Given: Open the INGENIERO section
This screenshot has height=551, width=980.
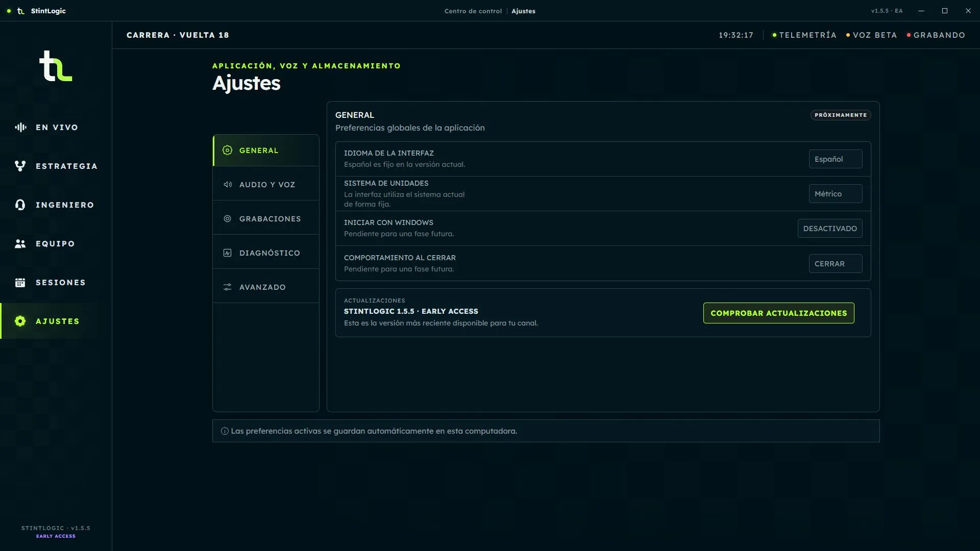Looking at the screenshot, I should click(56, 205).
